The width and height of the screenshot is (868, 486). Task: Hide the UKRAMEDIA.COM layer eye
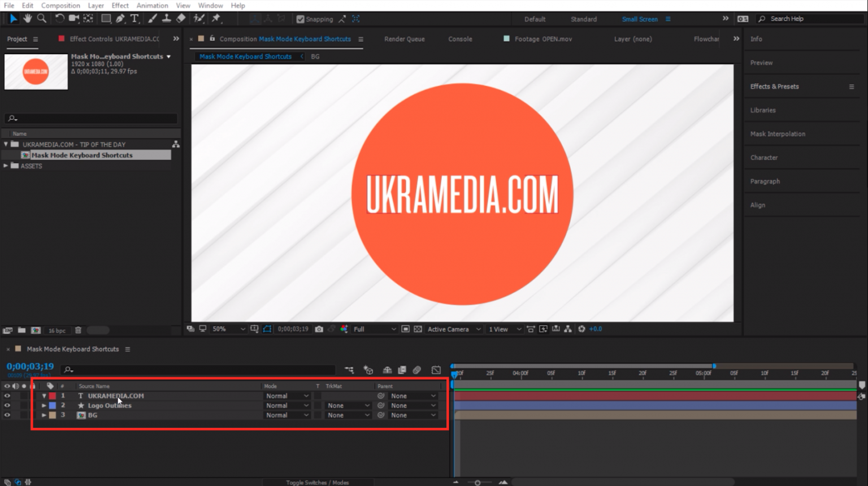tap(7, 396)
